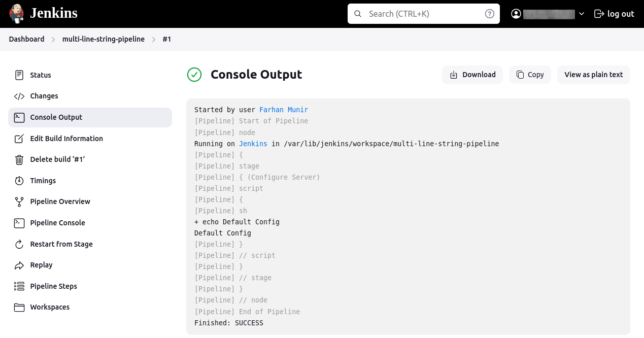Open the Status sidebar item

click(x=90, y=75)
